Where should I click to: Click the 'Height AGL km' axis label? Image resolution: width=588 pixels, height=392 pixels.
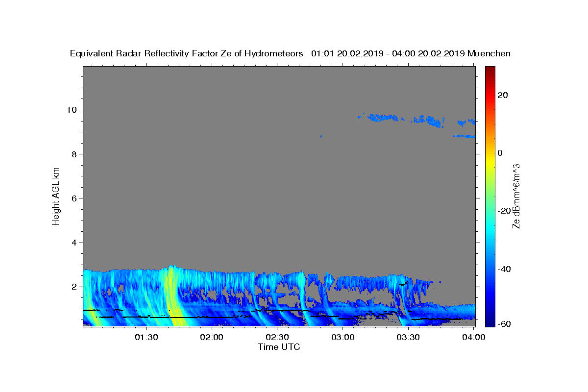click(56, 196)
